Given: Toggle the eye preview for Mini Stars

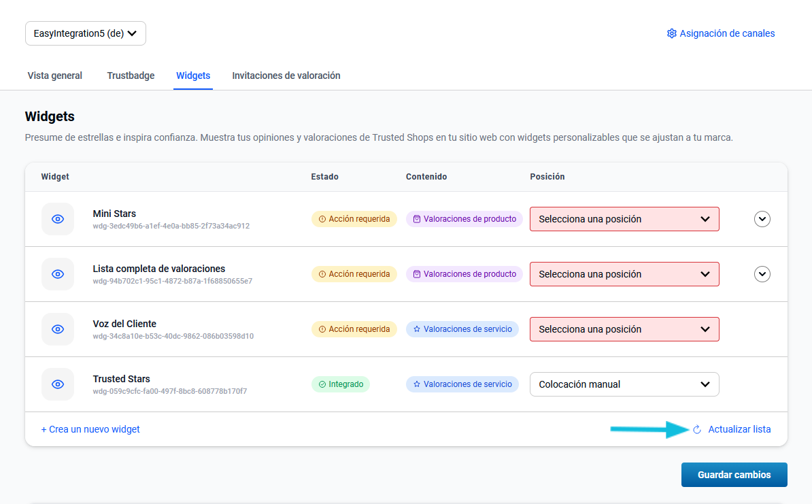Looking at the screenshot, I should [58, 219].
